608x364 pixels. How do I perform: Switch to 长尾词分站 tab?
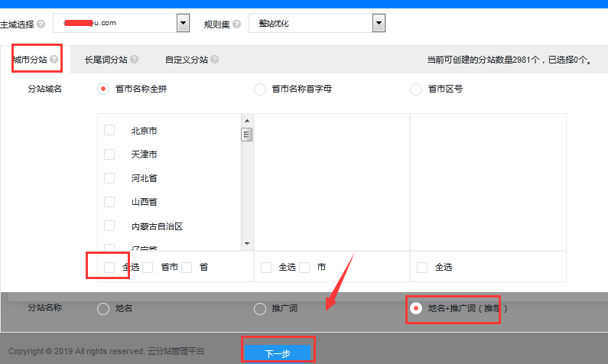[x=106, y=59]
